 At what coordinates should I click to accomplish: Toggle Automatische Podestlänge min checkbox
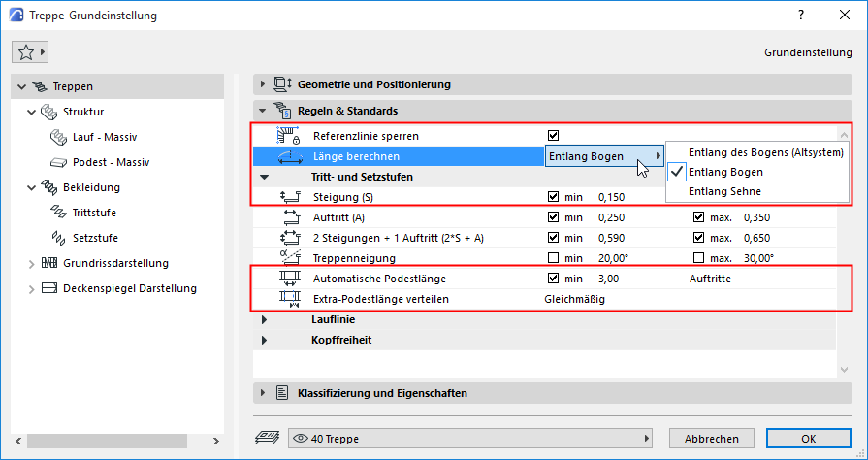[x=554, y=279]
